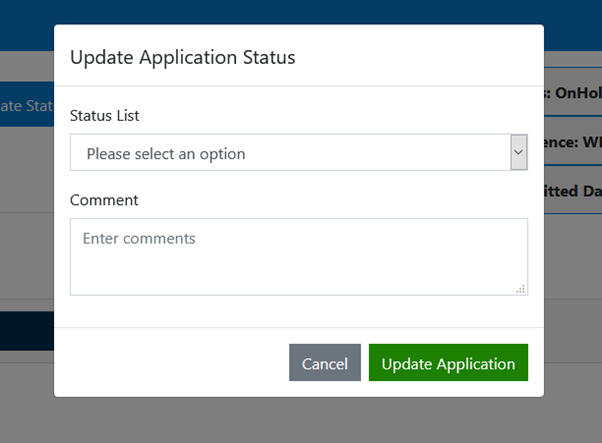Select the 'Please select an option' placeholder text
Image resolution: width=602 pixels, height=443 pixels.
(166, 154)
